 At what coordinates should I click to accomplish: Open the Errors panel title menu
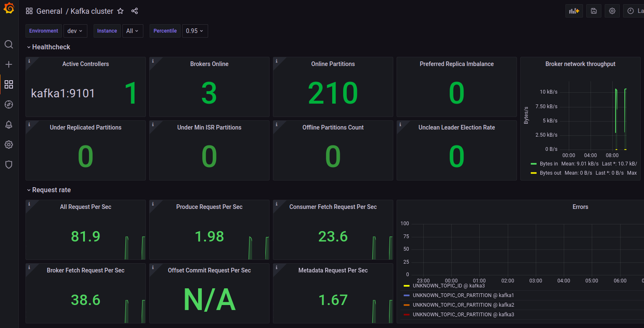click(580, 207)
